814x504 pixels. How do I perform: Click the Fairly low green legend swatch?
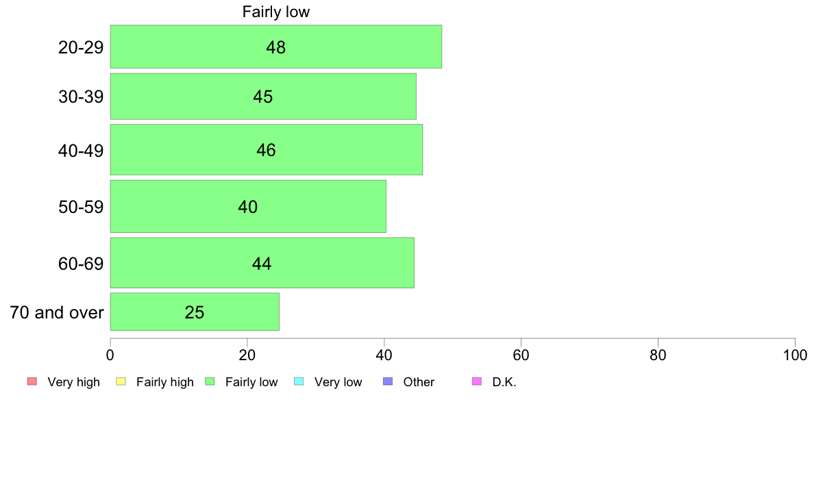point(210,381)
